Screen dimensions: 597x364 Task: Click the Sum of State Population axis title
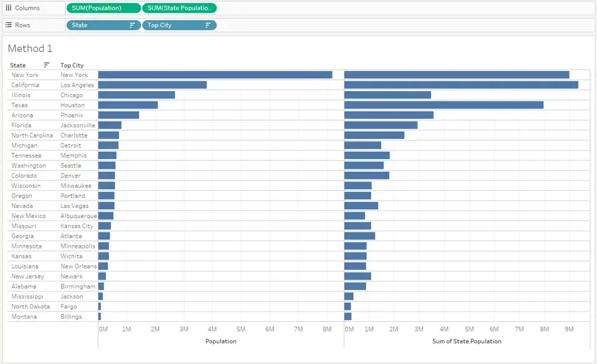click(467, 341)
